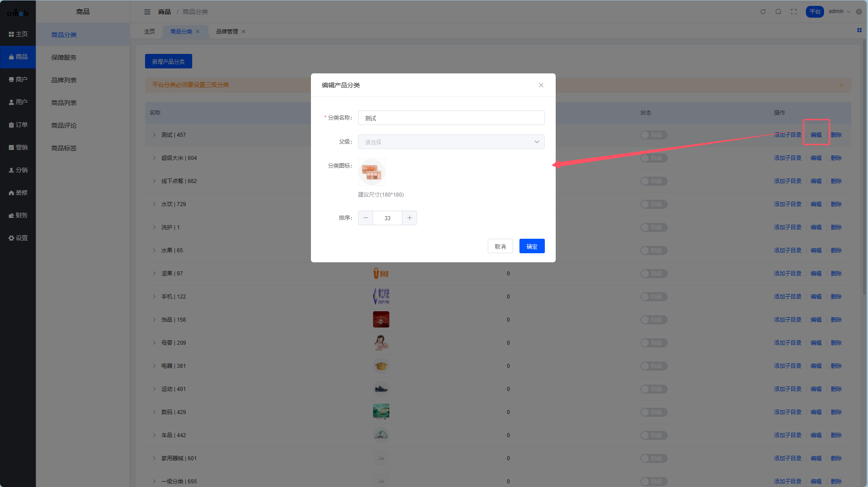The height and width of the screenshot is (487, 868).
Task: Toggle status switch for 数码 row
Action: (653, 412)
